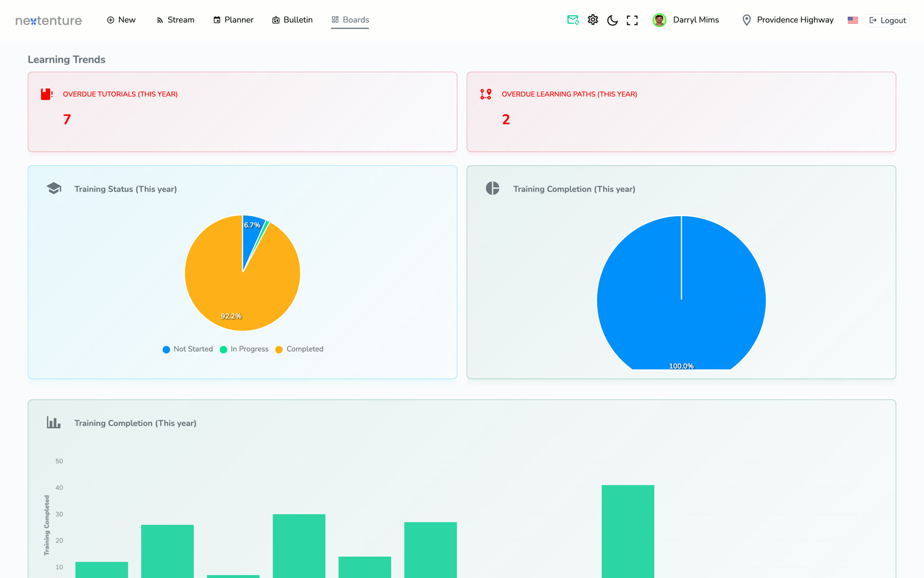924x578 pixels.
Task: Click overdue tutorials count 7
Action: [67, 120]
